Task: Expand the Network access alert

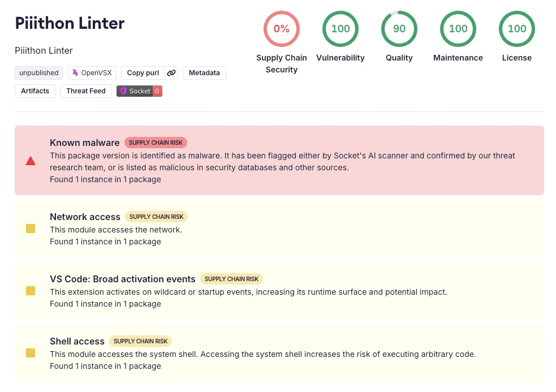Action: 85,217
